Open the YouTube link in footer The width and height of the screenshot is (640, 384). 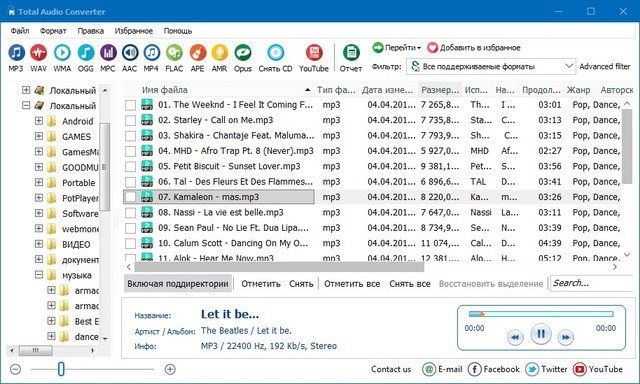coord(598,369)
